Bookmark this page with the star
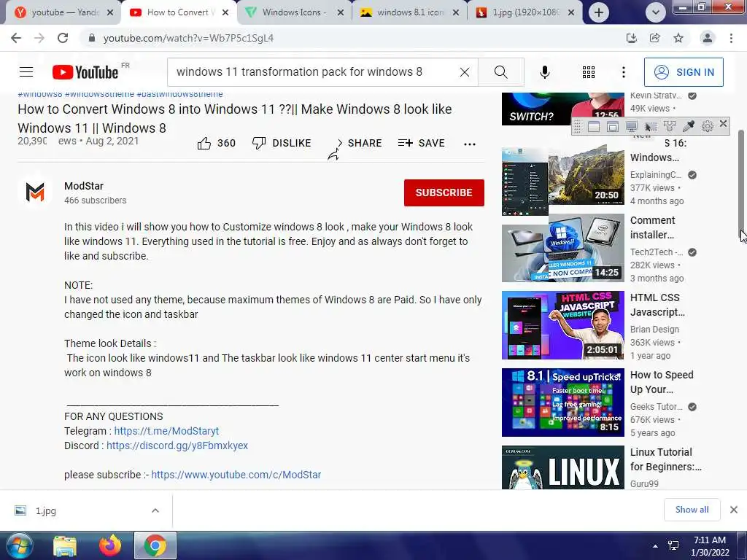This screenshot has height=560, width=747. pos(678,38)
